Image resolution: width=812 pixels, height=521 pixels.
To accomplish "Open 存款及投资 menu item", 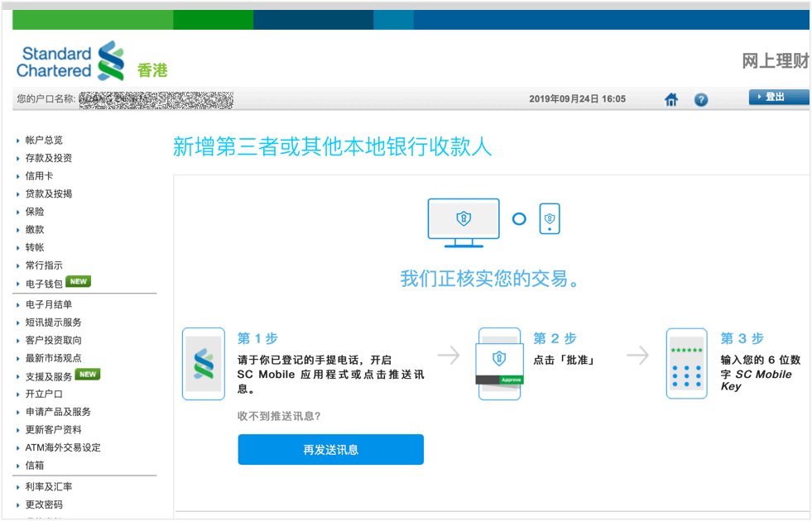I will [49, 158].
